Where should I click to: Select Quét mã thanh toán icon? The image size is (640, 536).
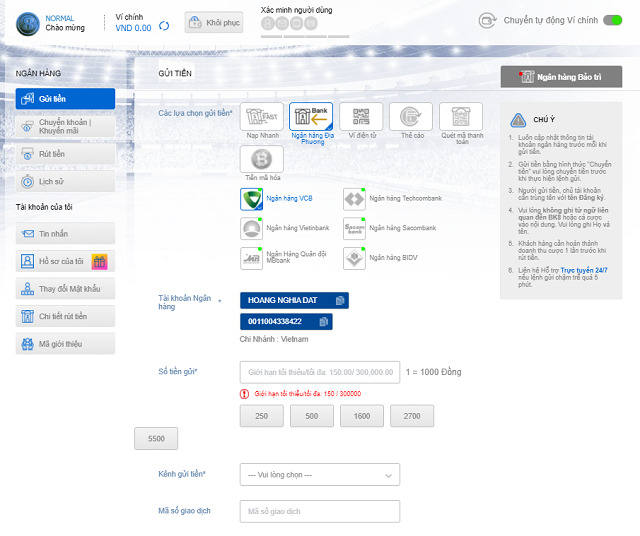point(461,116)
